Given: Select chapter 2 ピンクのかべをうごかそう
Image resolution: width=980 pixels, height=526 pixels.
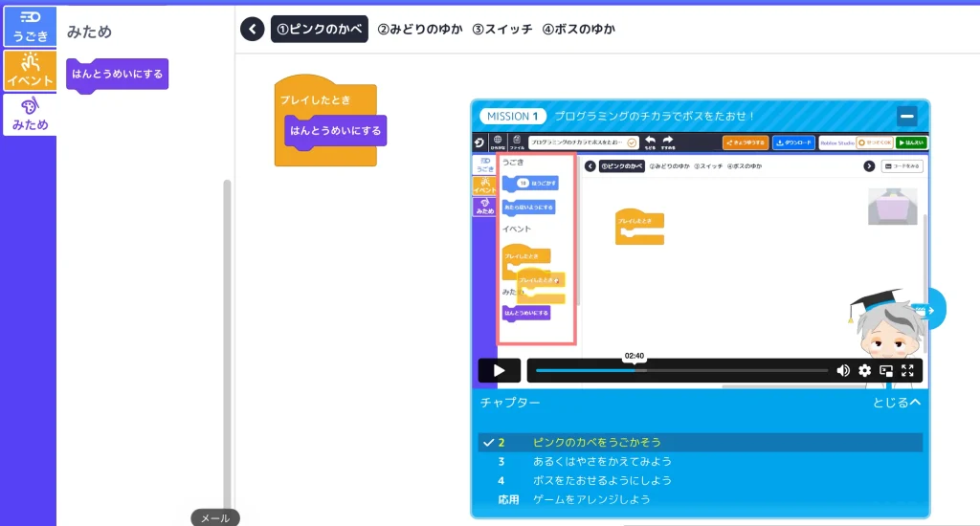Looking at the screenshot, I should 700,442.
